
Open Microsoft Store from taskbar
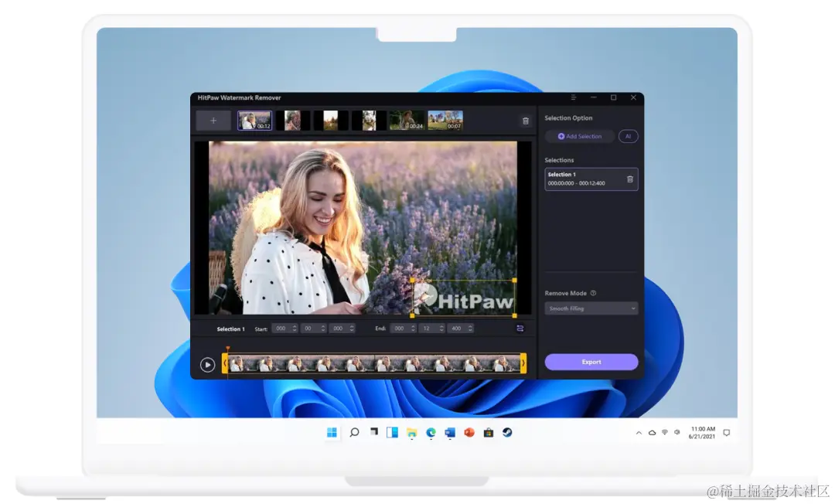point(489,433)
